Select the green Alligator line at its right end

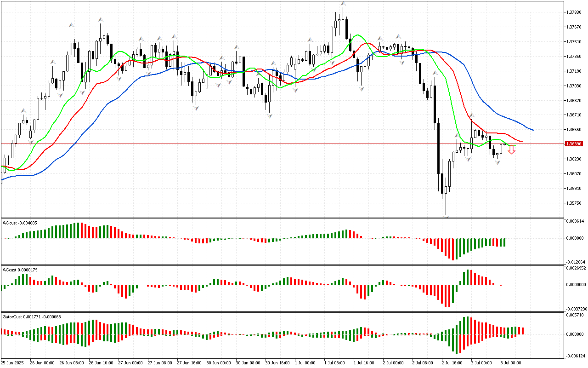pos(514,145)
